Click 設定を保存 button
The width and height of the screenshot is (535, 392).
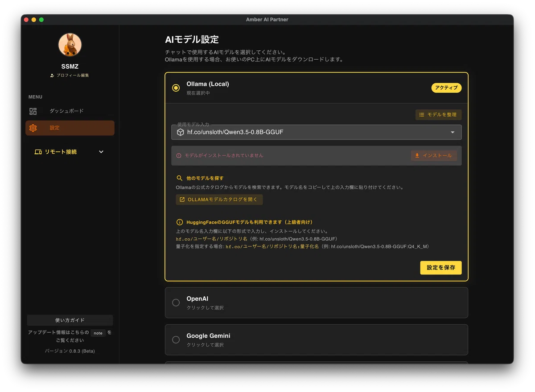pyautogui.click(x=441, y=268)
